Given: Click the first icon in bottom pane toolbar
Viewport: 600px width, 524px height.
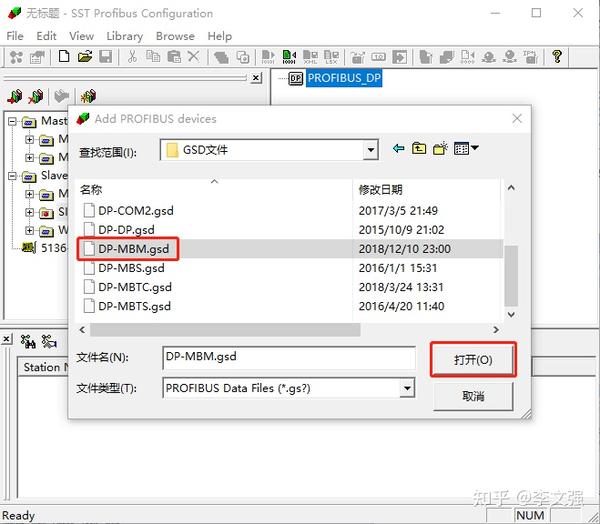Looking at the screenshot, I should (x=28, y=341).
